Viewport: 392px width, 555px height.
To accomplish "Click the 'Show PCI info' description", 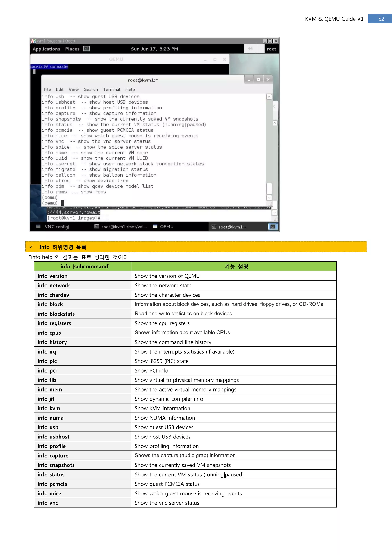I will tap(151, 370).
